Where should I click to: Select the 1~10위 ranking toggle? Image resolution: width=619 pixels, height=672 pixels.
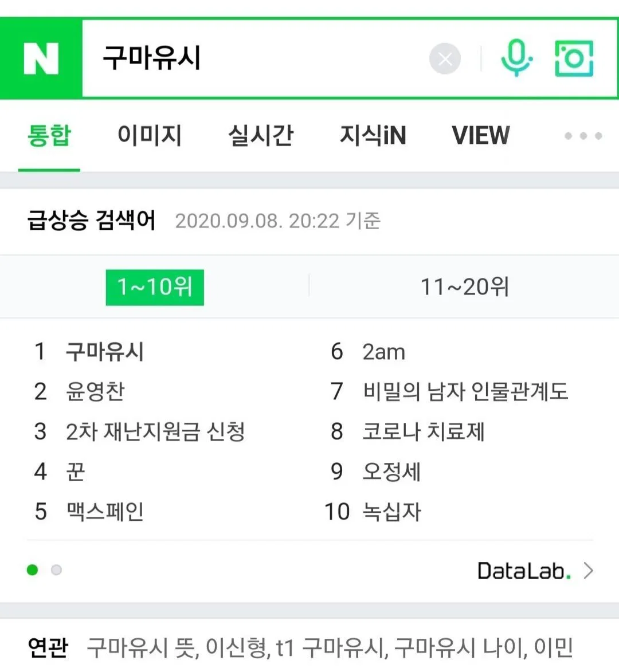click(155, 287)
